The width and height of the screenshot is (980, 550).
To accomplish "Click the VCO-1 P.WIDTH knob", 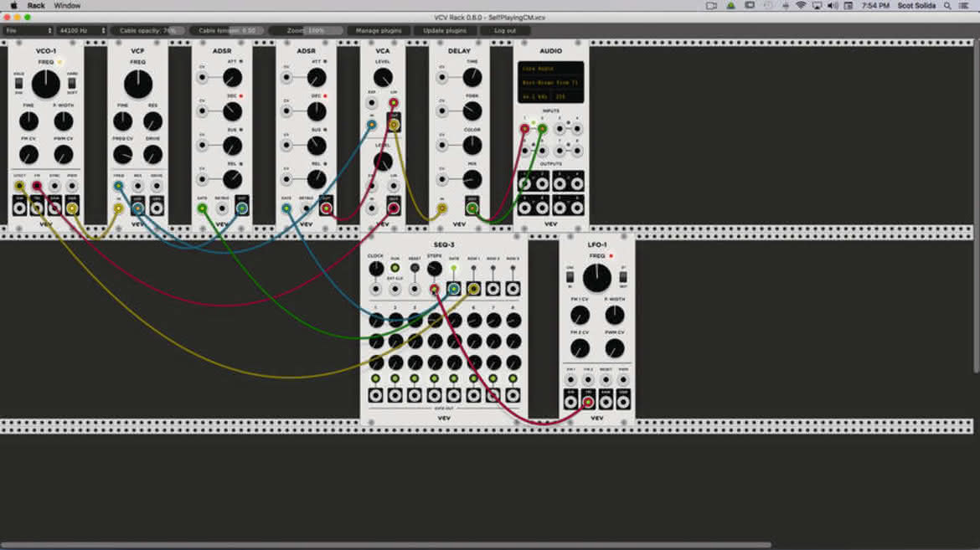I will pyautogui.click(x=63, y=121).
